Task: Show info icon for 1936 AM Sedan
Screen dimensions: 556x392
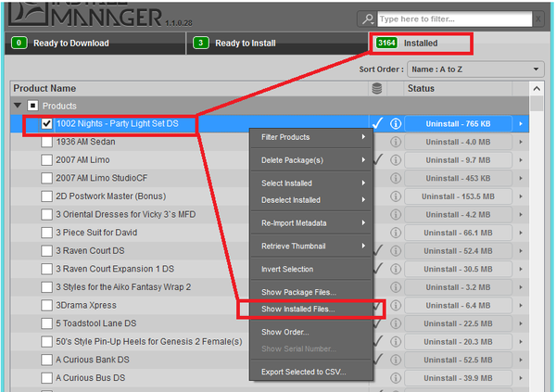Action: coord(396,142)
